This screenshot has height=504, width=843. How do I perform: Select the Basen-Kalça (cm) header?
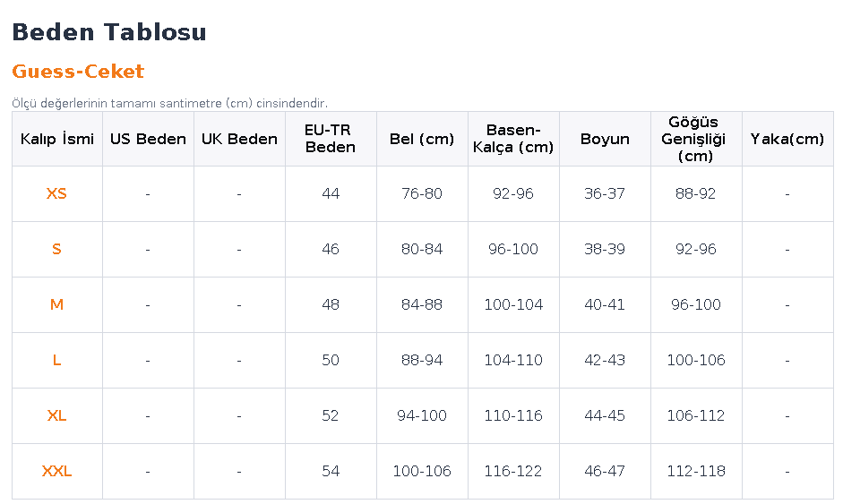point(513,139)
